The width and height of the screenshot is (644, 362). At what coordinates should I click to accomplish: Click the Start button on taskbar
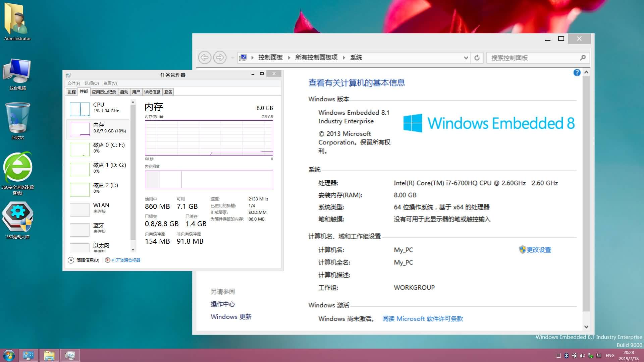(x=9, y=355)
